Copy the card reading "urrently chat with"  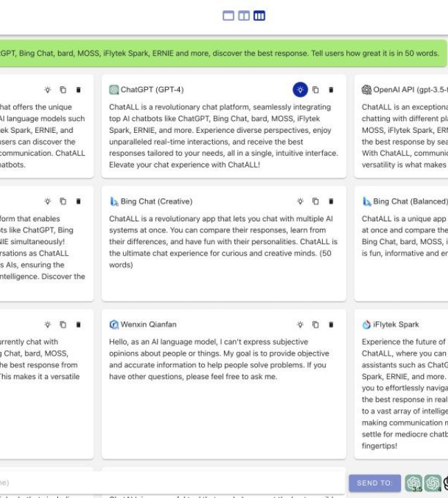click(63, 324)
